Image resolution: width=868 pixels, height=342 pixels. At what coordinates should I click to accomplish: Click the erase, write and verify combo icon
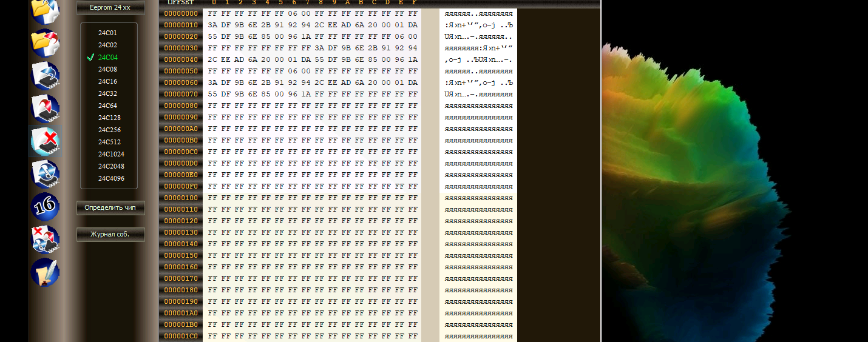pyautogui.click(x=45, y=239)
